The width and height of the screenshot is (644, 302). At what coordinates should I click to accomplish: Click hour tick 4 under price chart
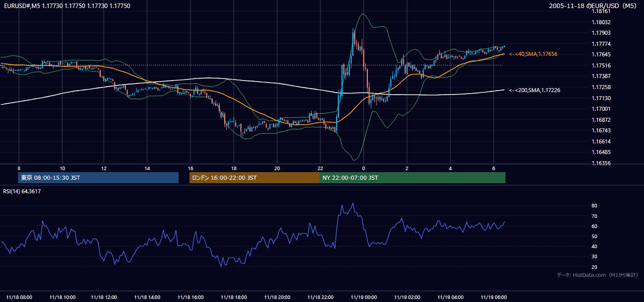(450, 168)
